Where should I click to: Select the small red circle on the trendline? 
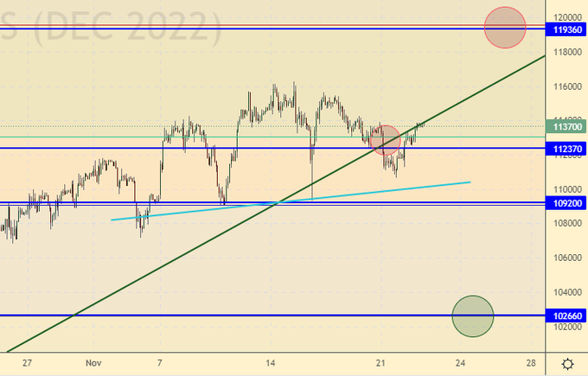(x=384, y=140)
